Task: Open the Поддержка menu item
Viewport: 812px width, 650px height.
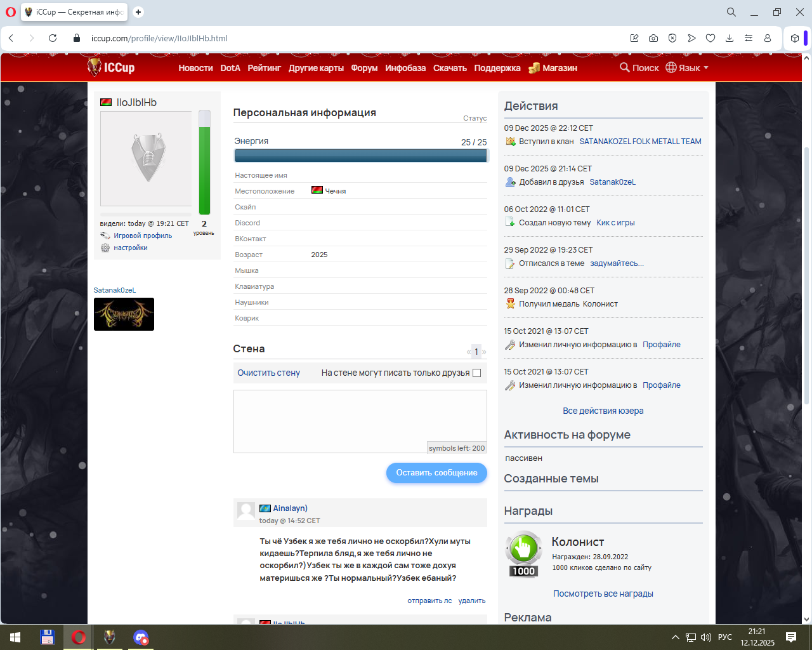Action: pos(497,68)
